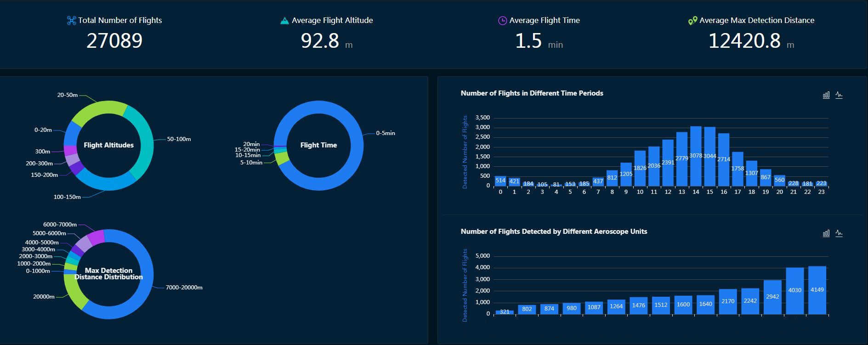Click the 1205 bar at hour 9
The height and width of the screenshot is (345, 868).
click(626, 174)
